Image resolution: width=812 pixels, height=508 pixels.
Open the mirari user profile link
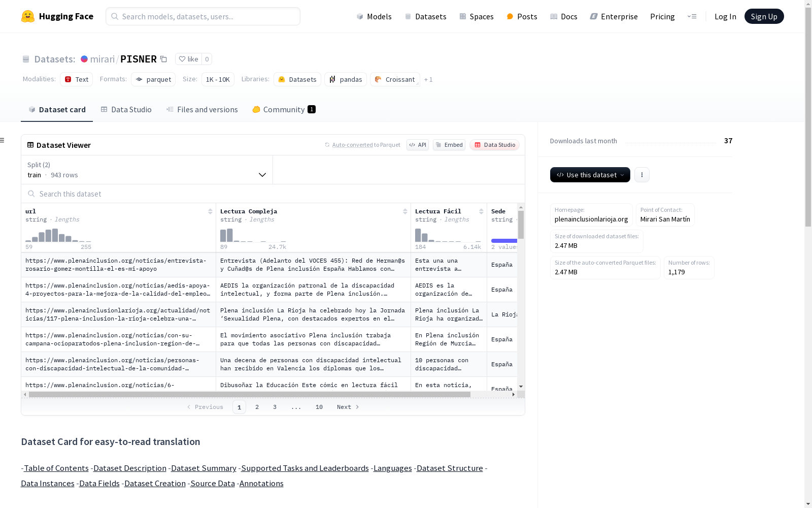[x=103, y=59]
